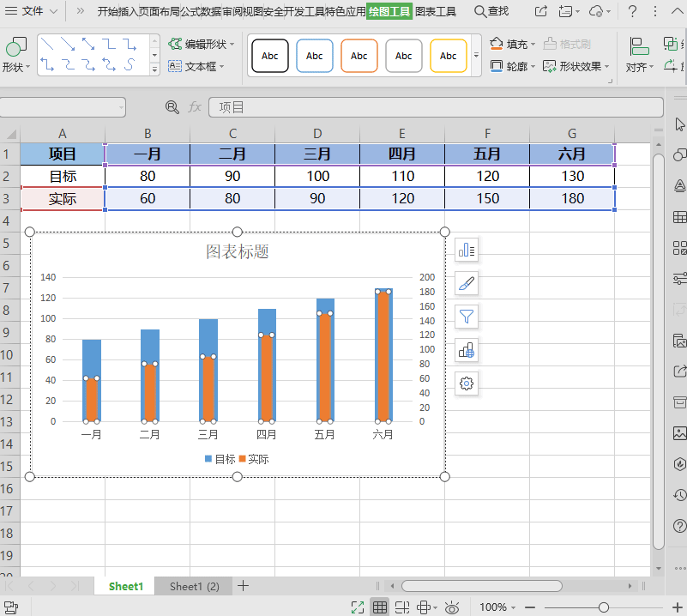The height and width of the screenshot is (616, 687).
Task: Open the 100% zoom level dropdown
Action: [497, 607]
